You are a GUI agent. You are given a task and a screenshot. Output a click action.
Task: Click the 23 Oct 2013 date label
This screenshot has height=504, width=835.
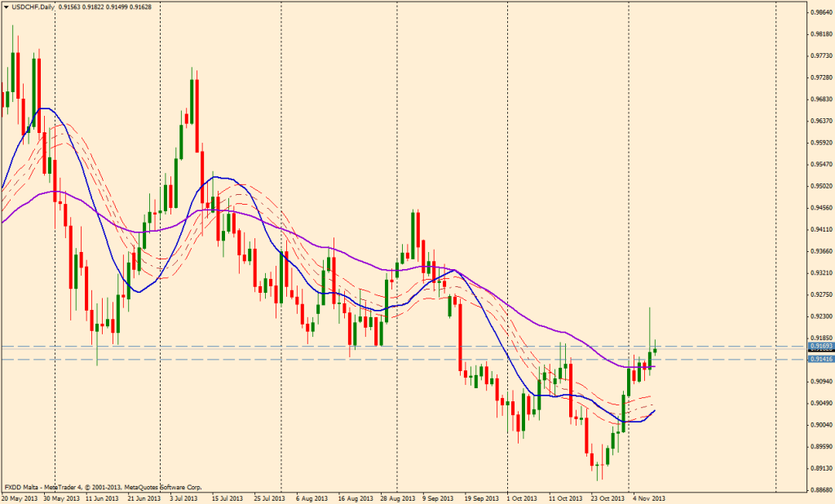point(607,498)
